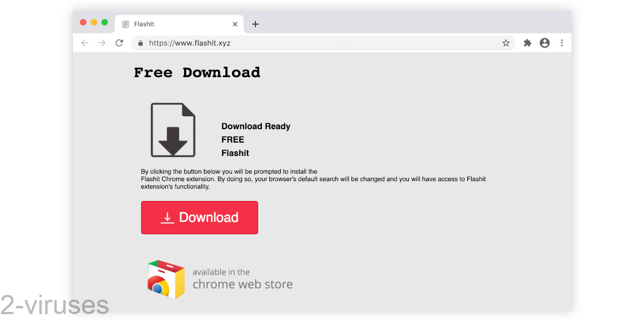Click the 'available in the chrome web store' text
Viewport: 644px width, 320px height.
pos(241,278)
